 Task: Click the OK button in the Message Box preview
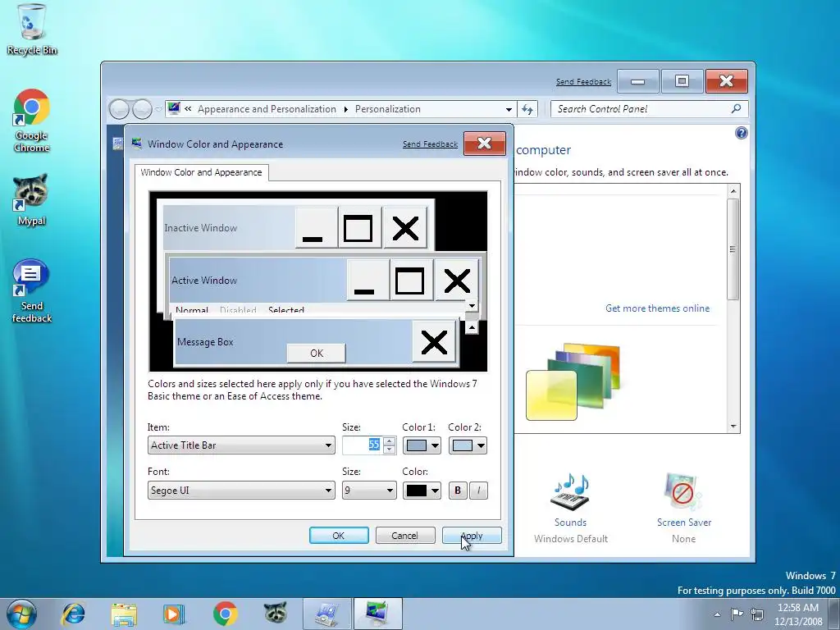[317, 353]
